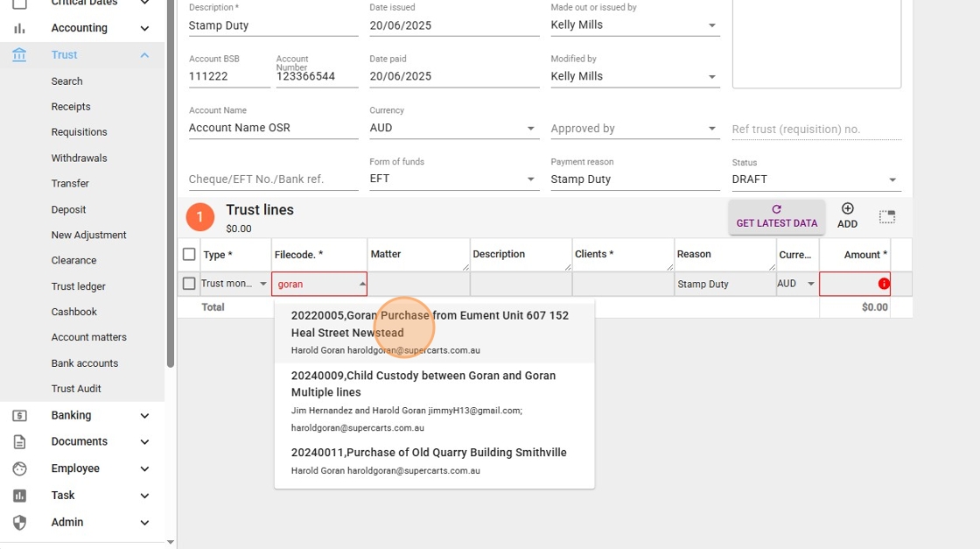
Task: Go to Requisitions in Trust menu
Action: (79, 132)
